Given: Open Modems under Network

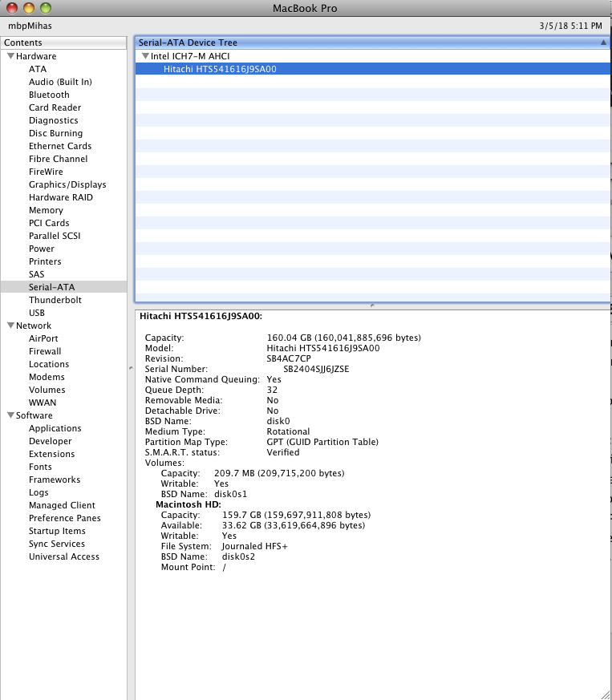Looking at the screenshot, I should (47, 377).
